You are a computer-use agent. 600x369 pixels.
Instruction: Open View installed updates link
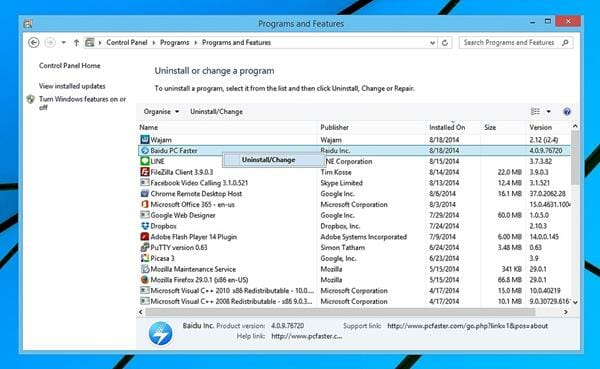72,86
